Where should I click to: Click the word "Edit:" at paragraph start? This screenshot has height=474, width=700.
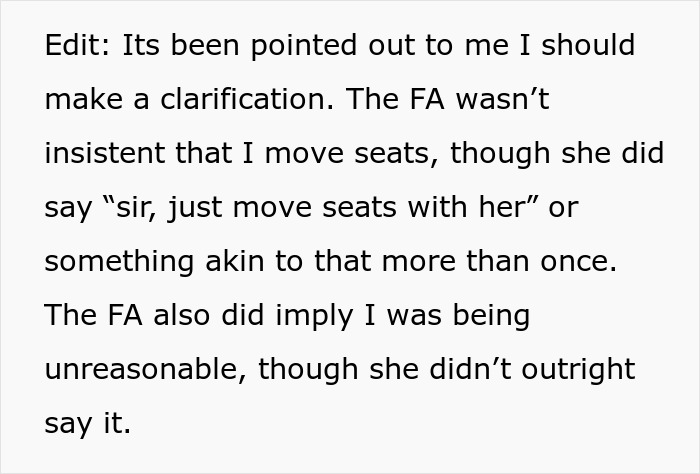coord(77,45)
